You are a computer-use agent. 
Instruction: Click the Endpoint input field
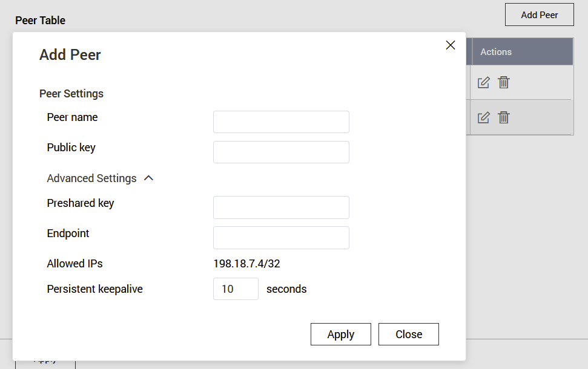click(x=281, y=237)
